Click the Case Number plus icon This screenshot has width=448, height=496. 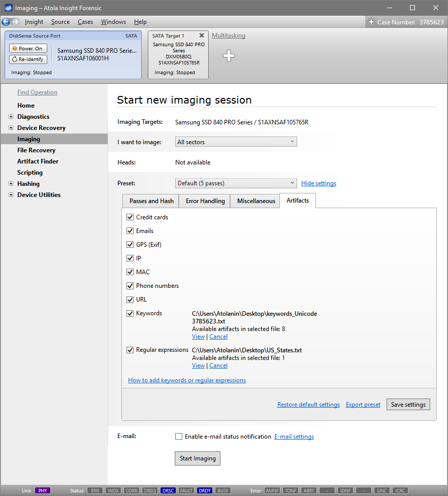tap(372, 22)
